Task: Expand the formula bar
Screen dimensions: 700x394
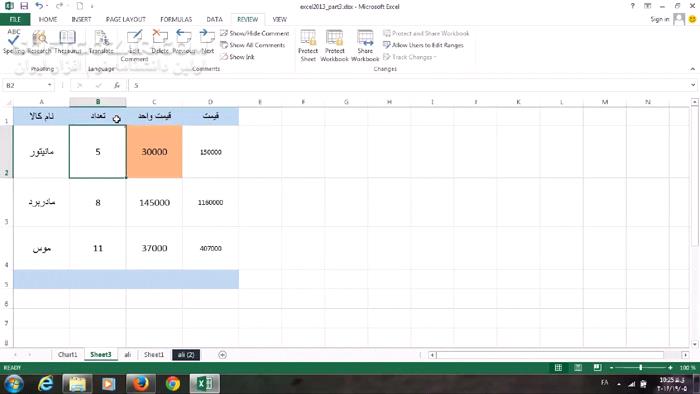Action: coord(693,85)
